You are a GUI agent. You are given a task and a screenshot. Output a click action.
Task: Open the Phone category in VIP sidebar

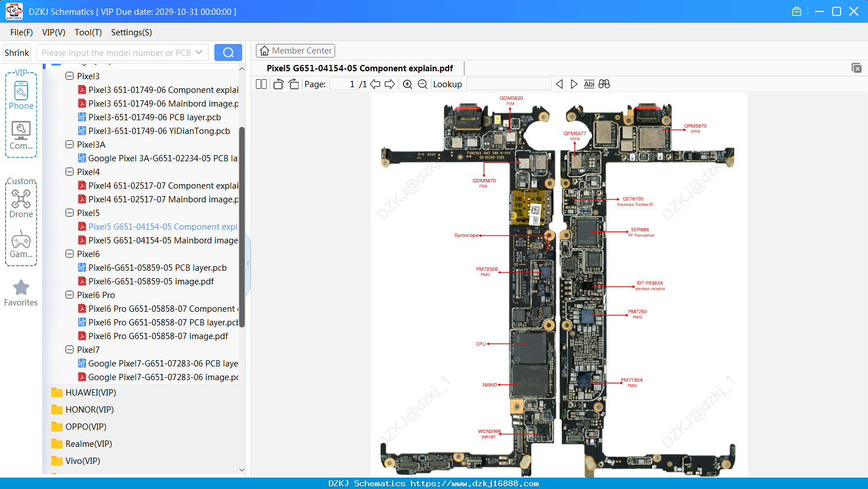pos(21,95)
